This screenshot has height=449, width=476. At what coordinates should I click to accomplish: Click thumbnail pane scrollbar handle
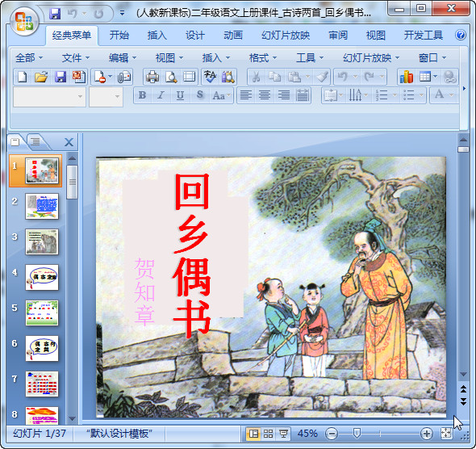click(x=72, y=182)
